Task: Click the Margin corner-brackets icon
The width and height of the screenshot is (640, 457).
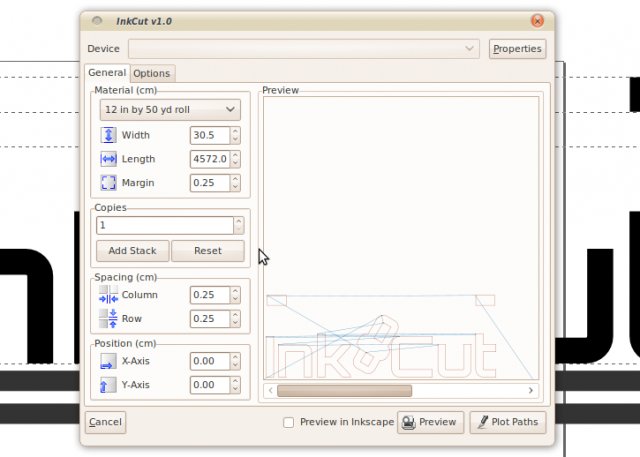Action: (108, 182)
